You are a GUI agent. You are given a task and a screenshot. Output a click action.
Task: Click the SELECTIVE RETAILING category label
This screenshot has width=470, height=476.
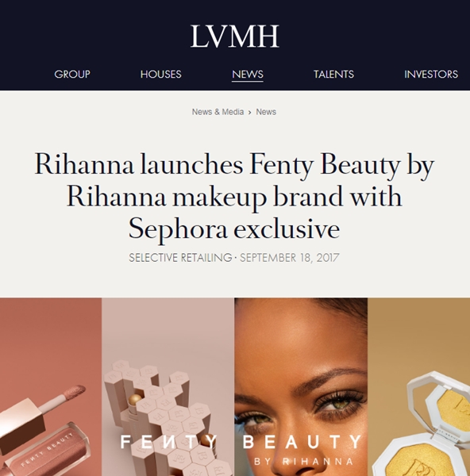(180, 258)
